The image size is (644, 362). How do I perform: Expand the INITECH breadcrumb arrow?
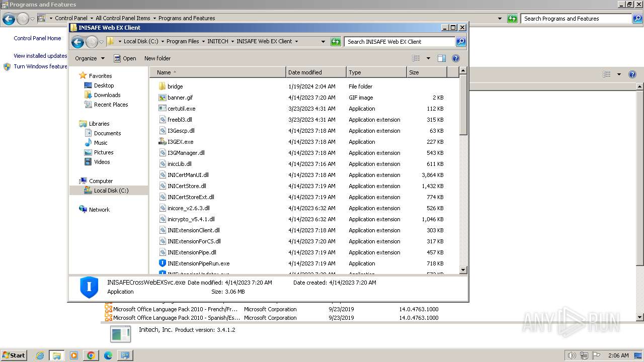click(232, 42)
